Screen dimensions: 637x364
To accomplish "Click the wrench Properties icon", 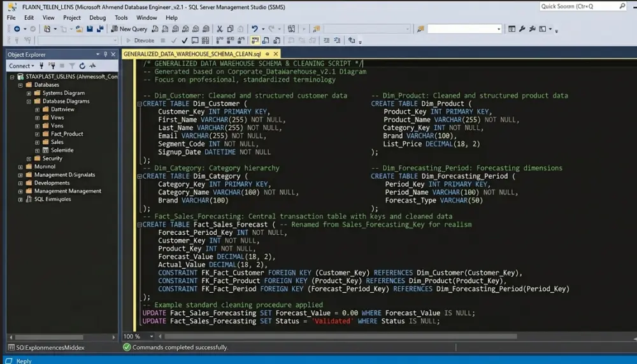I will point(522,29).
